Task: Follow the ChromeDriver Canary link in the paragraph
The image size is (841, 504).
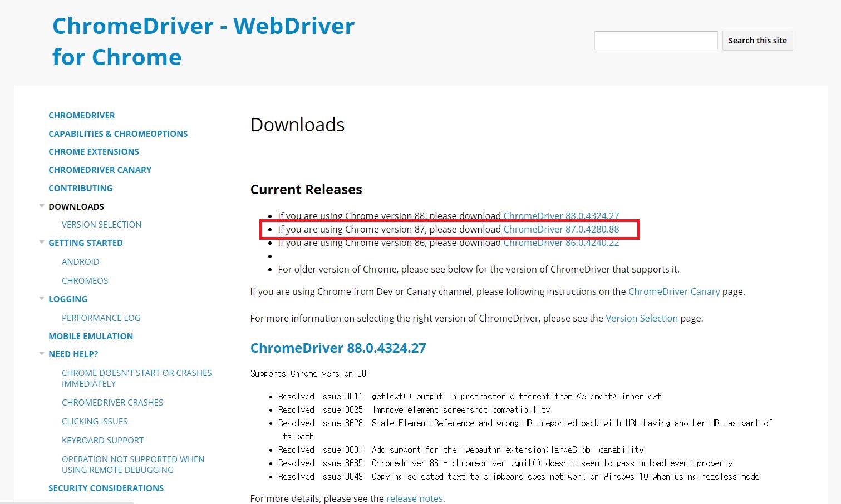Action: click(674, 291)
